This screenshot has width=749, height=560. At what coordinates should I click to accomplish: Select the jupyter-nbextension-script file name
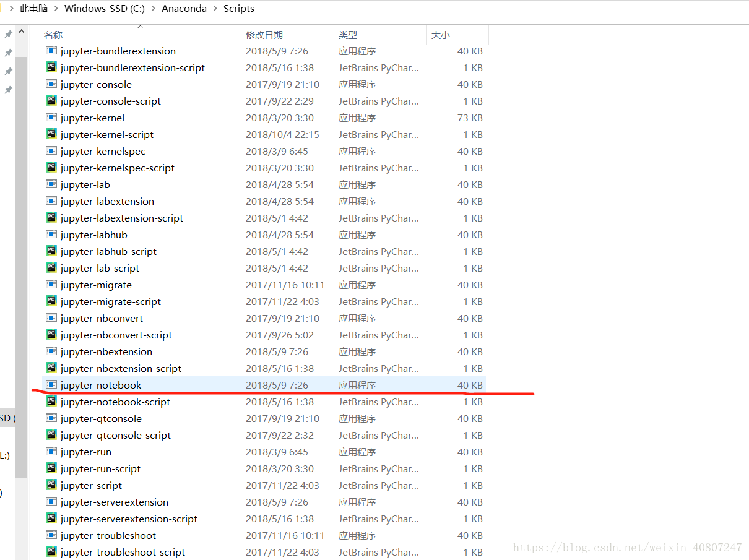[121, 368]
